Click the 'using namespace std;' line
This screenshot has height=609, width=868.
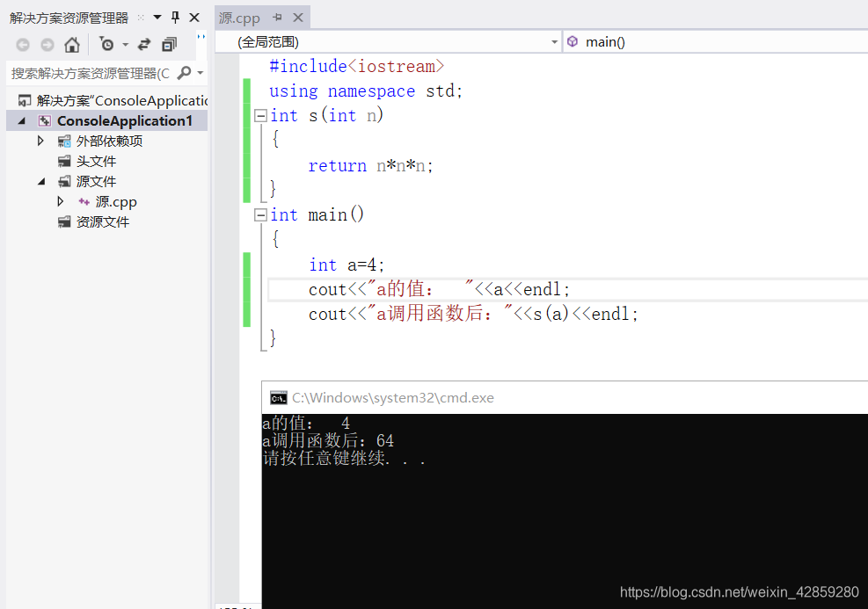pos(365,91)
